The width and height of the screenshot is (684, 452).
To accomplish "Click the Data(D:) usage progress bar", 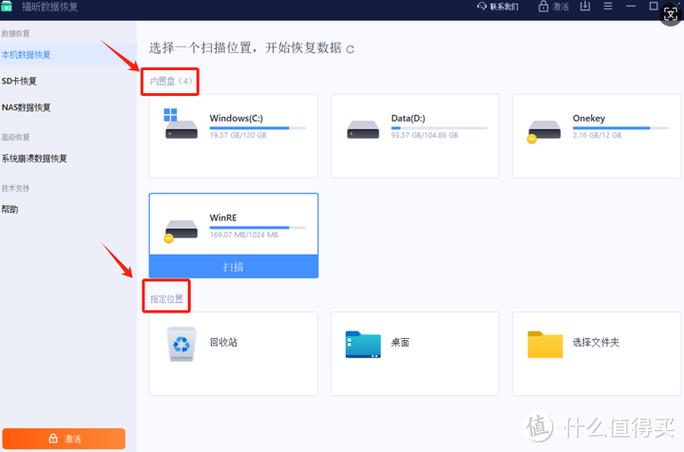I will click(439, 128).
